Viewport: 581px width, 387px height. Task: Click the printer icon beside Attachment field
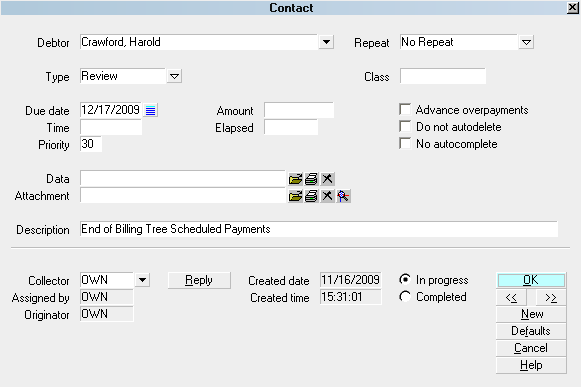coord(311,196)
